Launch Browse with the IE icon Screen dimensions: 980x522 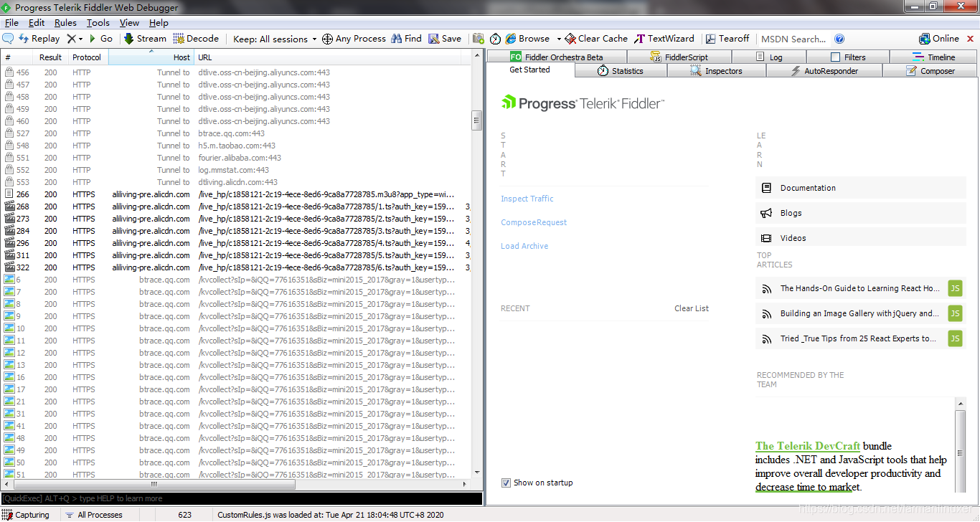click(527, 39)
